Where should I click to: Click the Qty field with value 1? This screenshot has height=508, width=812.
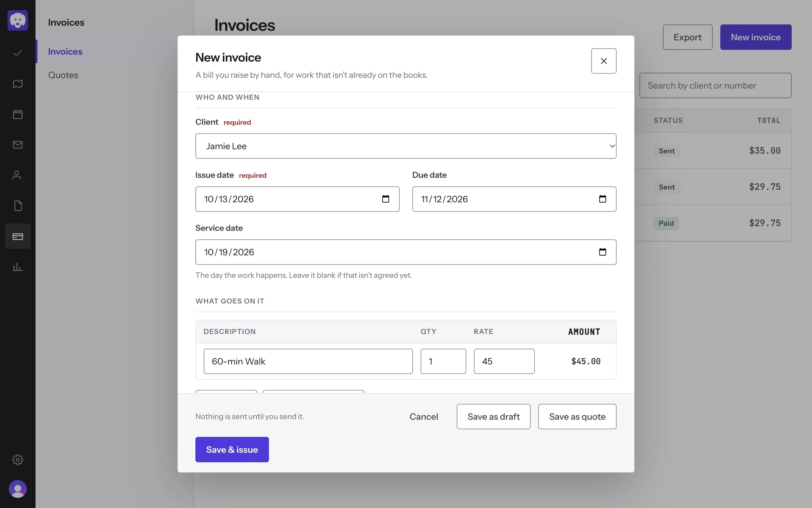[443, 361]
